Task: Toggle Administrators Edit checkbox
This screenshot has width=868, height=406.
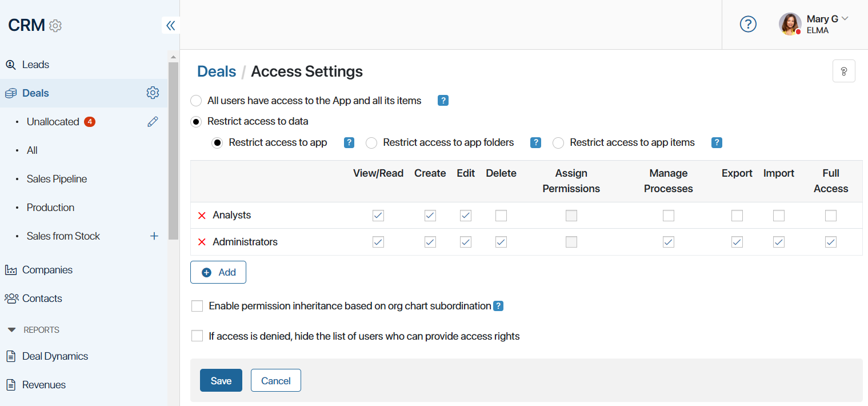Action: 466,242
